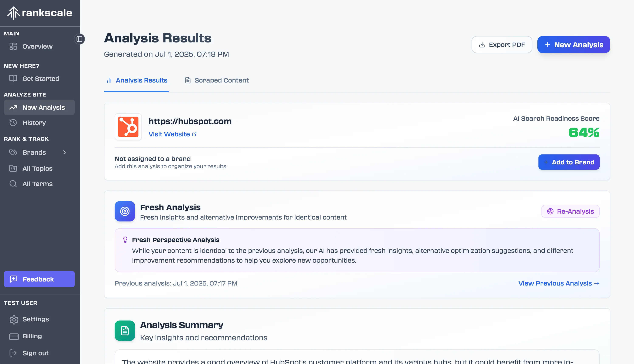Open Overview dashboard icon

point(13,46)
